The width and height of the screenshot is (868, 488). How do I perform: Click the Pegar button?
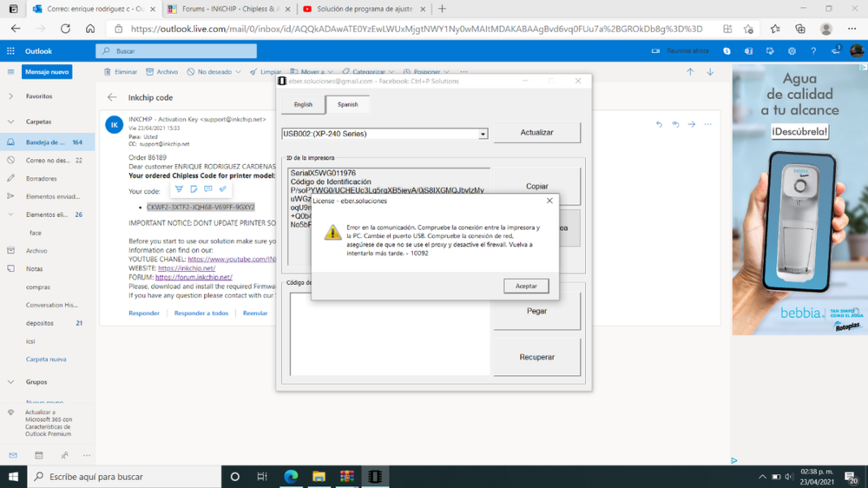[537, 311]
